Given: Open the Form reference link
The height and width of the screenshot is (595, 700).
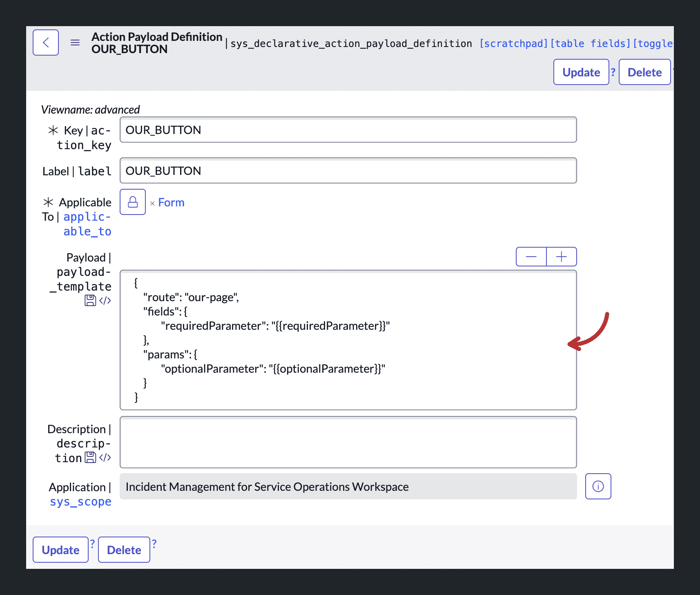Looking at the screenshot, I should click(x=171, y=202).
